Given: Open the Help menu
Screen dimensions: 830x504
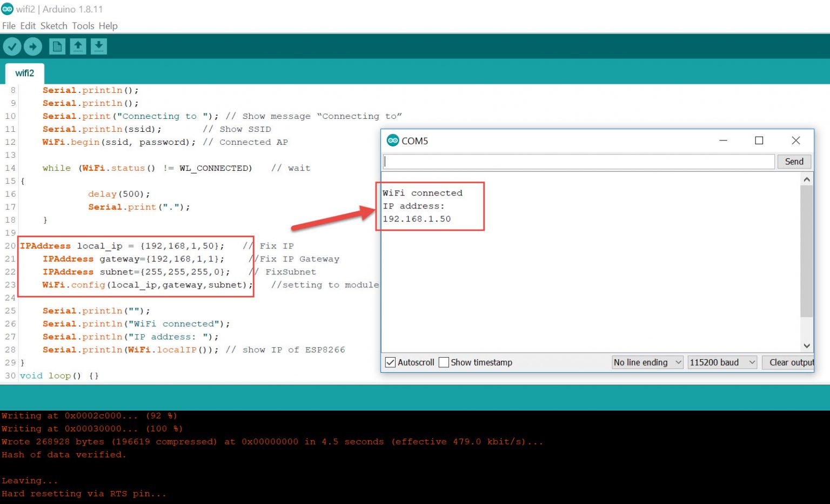Looking at the screenshot, I should (108, 25).
